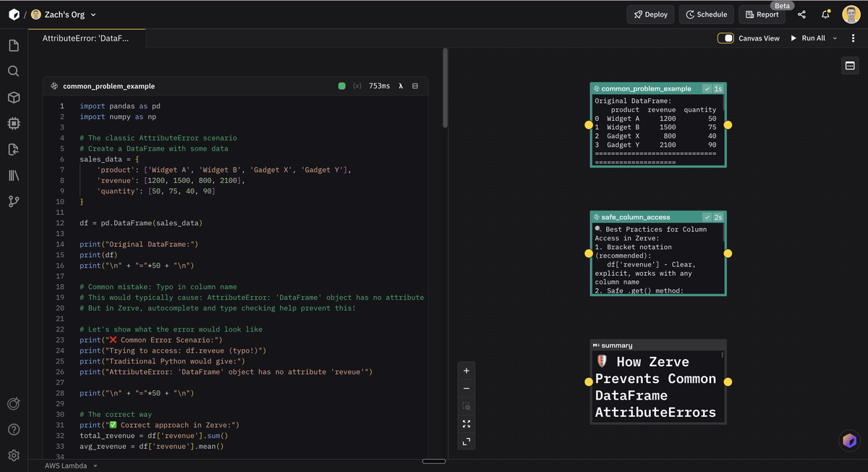Screen dimensions: 868x472
Task: Open the Zach's Org dropdown
Action: point(64,14)
